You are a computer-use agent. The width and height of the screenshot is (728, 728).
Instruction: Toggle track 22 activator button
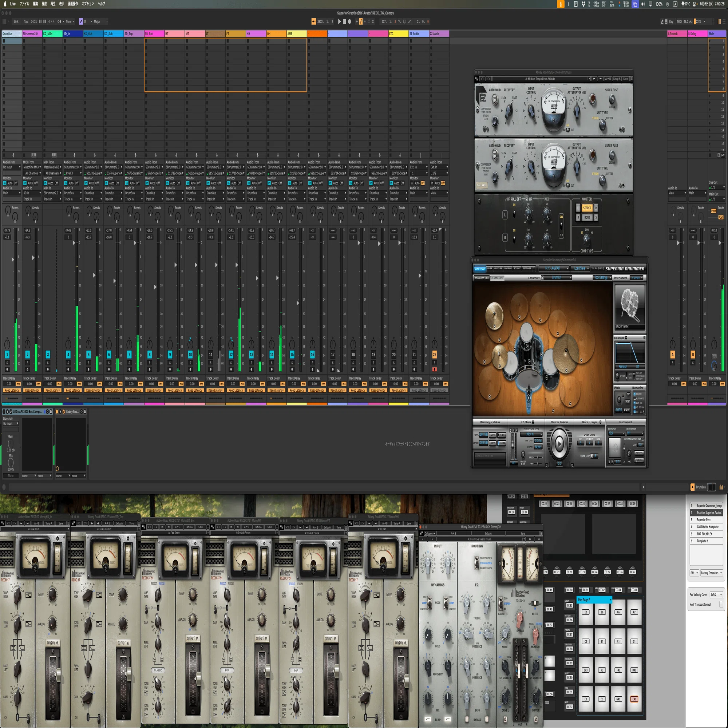(x=435, y=355)
